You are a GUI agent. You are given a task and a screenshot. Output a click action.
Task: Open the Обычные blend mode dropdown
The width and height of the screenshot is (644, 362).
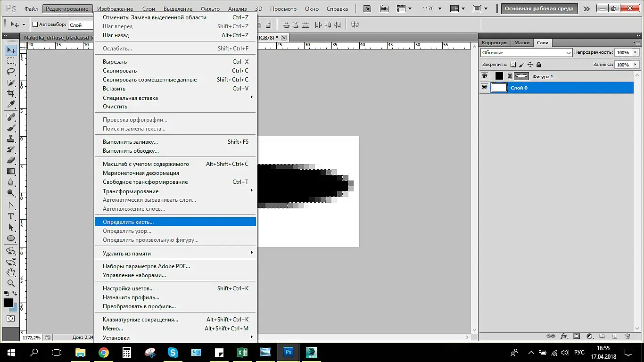click(526, 53)
